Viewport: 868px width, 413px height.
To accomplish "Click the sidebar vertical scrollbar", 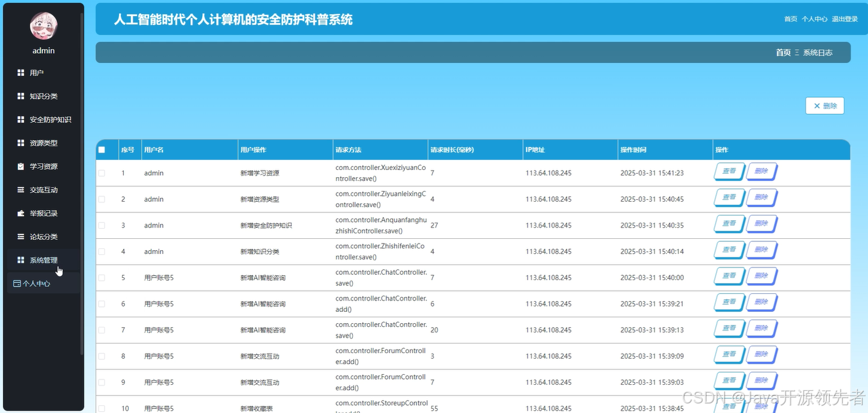I will click(x=82, y=183).
